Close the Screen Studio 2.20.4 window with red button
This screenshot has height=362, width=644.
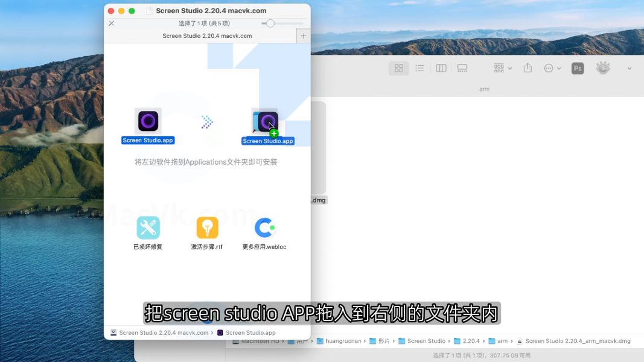(111, 11)
